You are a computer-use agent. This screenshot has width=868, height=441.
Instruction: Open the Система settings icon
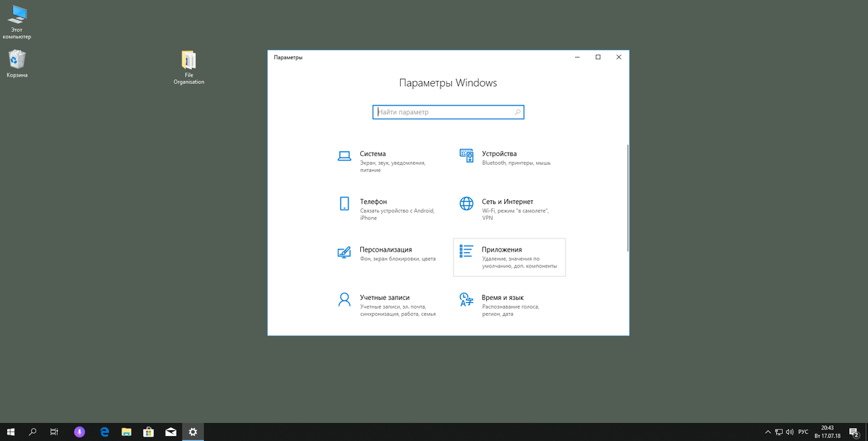[344, 155]
